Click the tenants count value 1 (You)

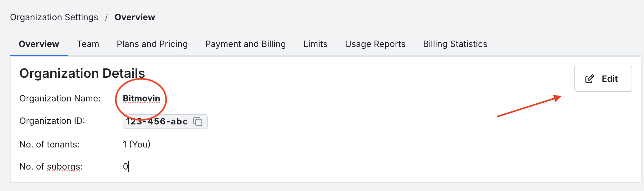tap(136, 144)
